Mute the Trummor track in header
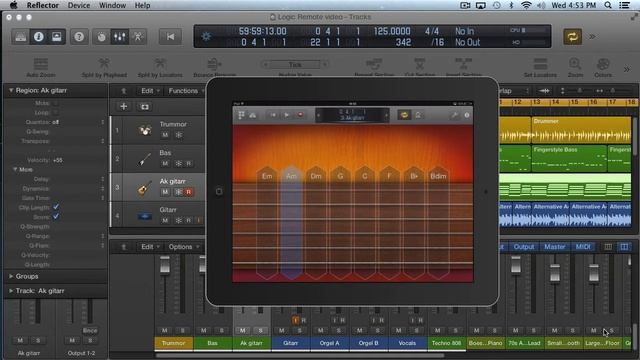This screenshot has width=640, height=360. coord(165,135)
